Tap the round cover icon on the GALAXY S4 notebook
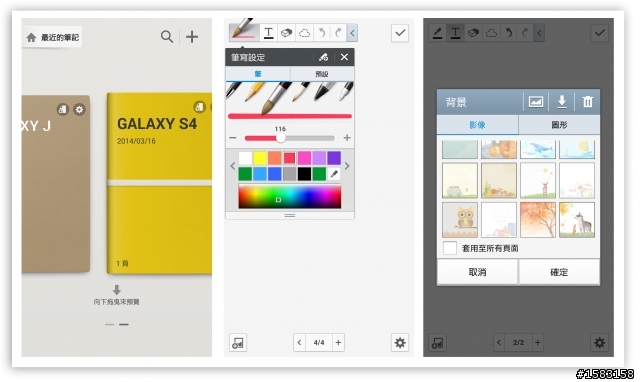The image size is (640, 382). click(x=199, y=107)
